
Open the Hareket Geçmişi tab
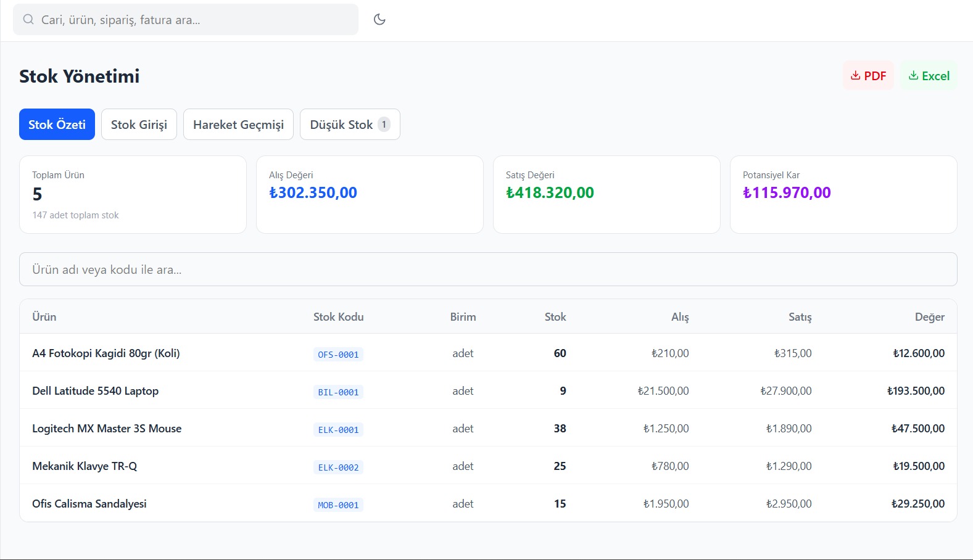tap(238, 124)
